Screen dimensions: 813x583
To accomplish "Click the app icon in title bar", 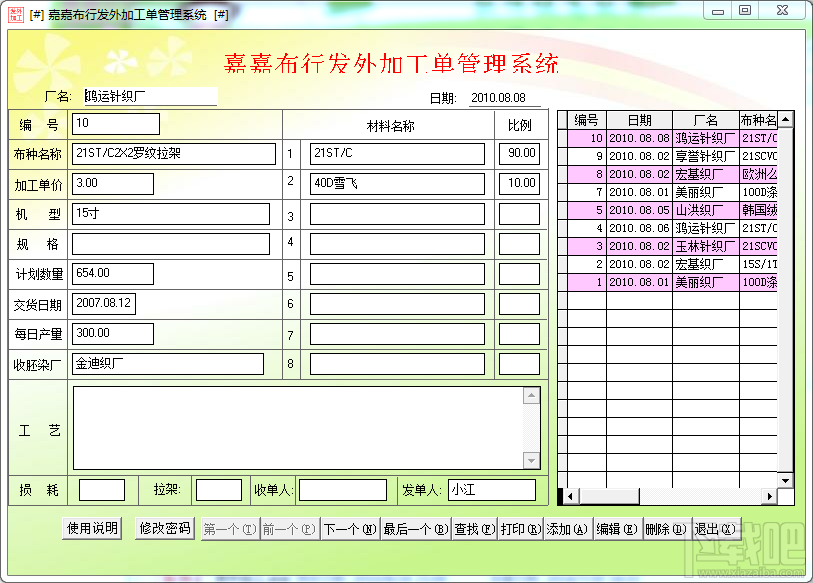I will (x=16, y=14).
